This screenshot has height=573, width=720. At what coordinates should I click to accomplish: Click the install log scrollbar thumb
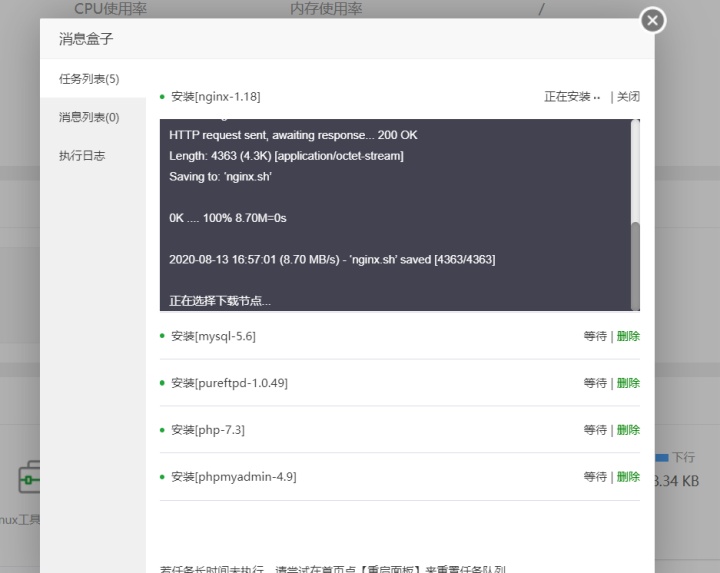tap(635, 266)
